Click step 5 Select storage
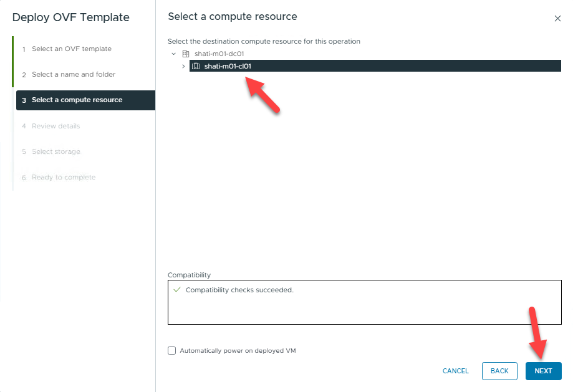The height and width of the screenshot is (392, 573). coord(55,151)
